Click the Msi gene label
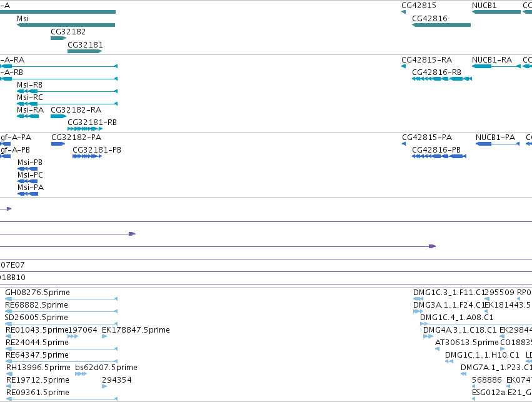This screenshot has height=402, width=532. coord(23,19)
